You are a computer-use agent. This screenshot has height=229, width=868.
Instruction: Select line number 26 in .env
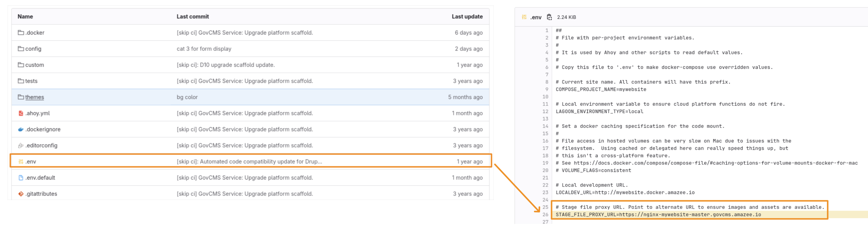pos(545,215)
